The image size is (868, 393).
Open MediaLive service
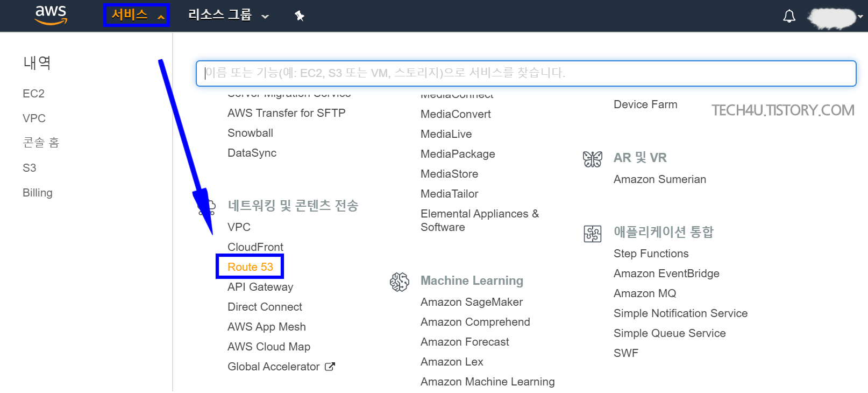click(x=446, y=134)
